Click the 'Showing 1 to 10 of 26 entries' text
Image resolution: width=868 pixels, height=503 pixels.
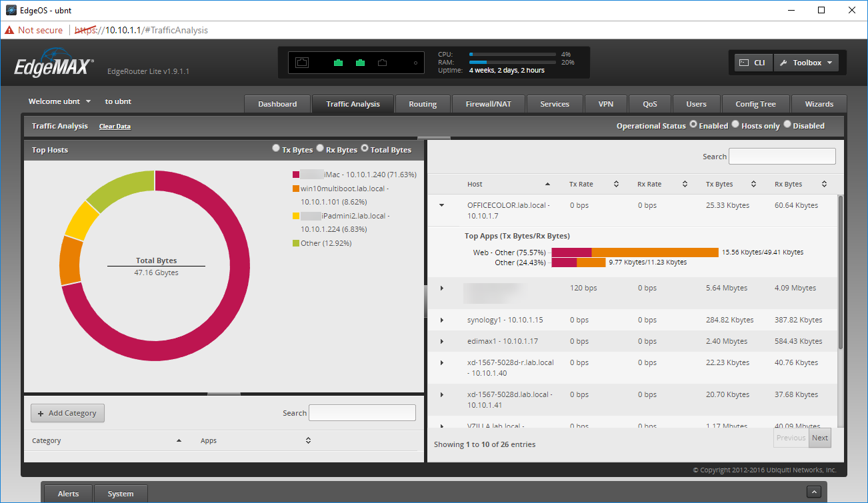point(485,444)
